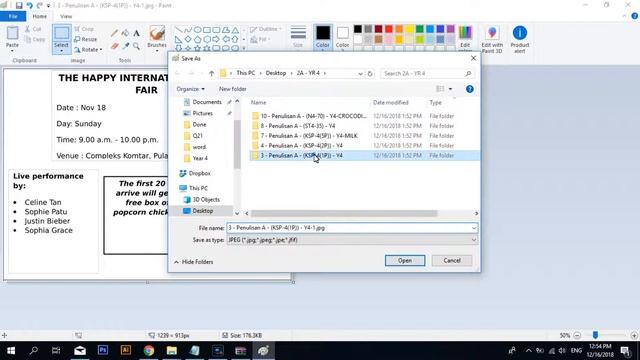Click the New folder button

pos(233,89)
